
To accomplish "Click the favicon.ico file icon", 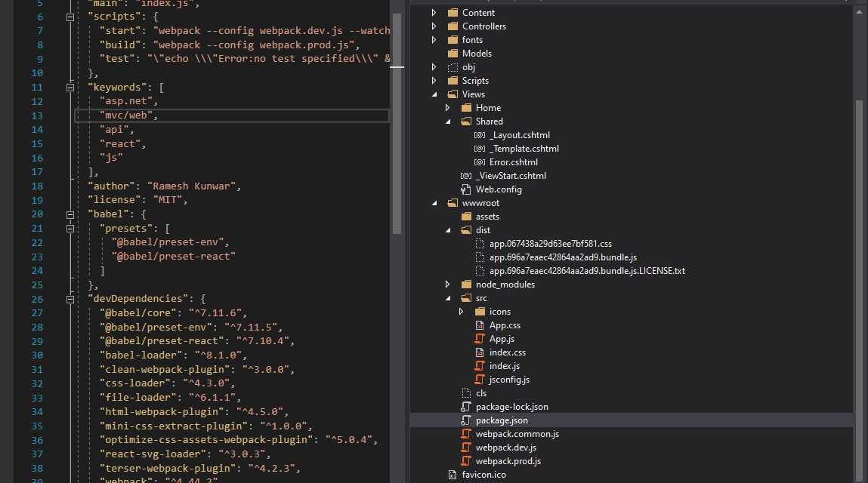I will [x=453, y=475].
